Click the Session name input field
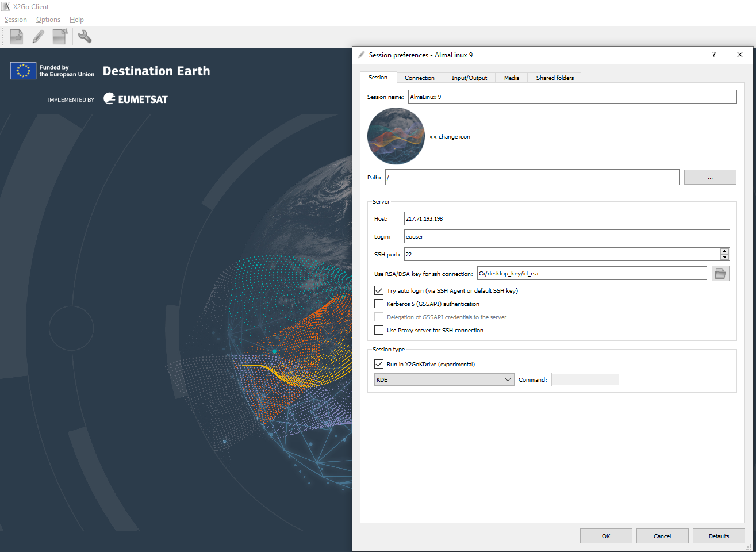The image size is (756, 552). (573, 97)
